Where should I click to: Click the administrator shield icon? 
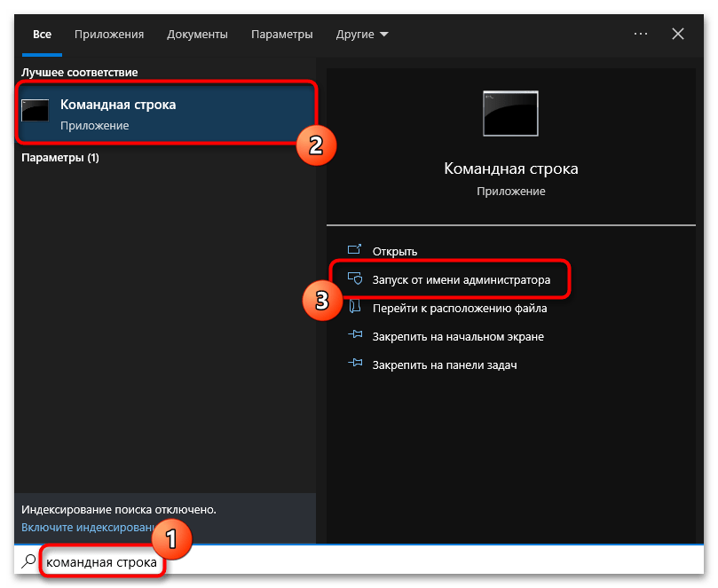[x=355, y=279]
